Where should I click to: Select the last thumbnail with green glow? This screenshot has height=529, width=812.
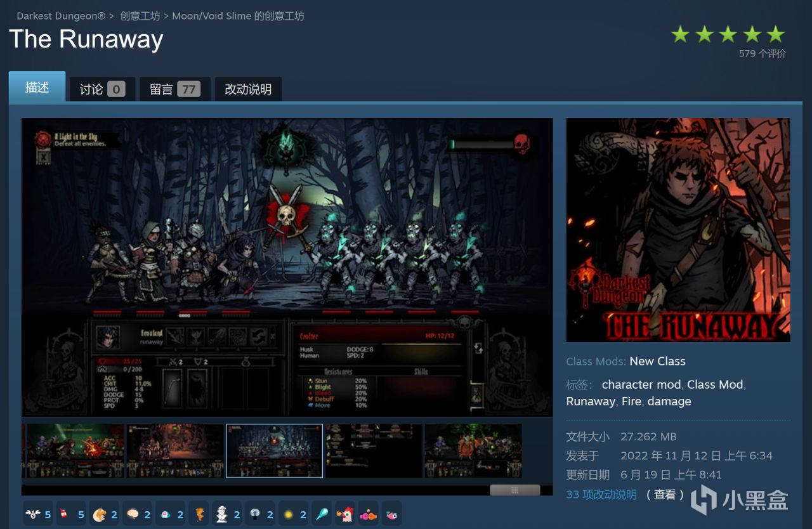coord(473,451)
